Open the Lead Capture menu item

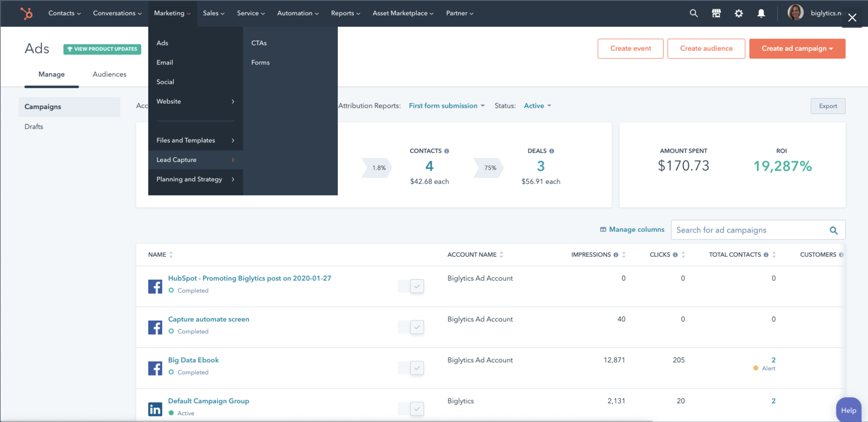click(176, 159)
